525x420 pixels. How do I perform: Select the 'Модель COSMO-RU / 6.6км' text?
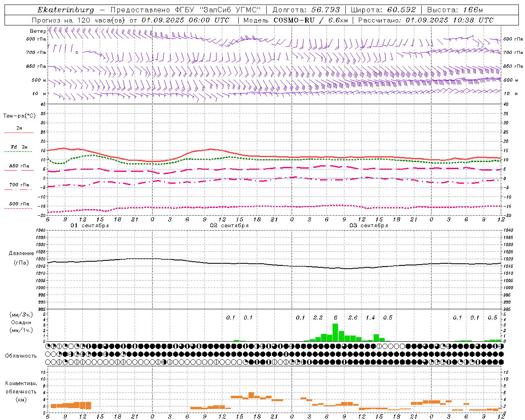pyautogui.click(x=295, y=20)
